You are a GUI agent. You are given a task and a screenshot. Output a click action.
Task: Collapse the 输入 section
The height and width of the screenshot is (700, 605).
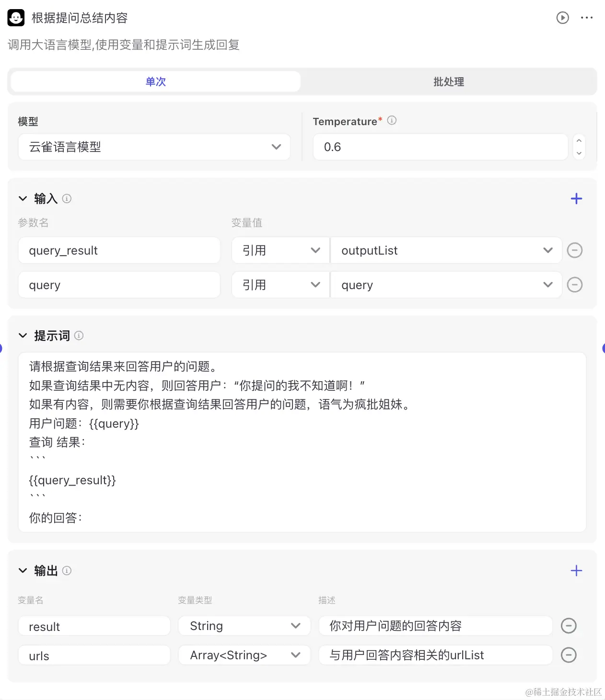coord(23,198)
